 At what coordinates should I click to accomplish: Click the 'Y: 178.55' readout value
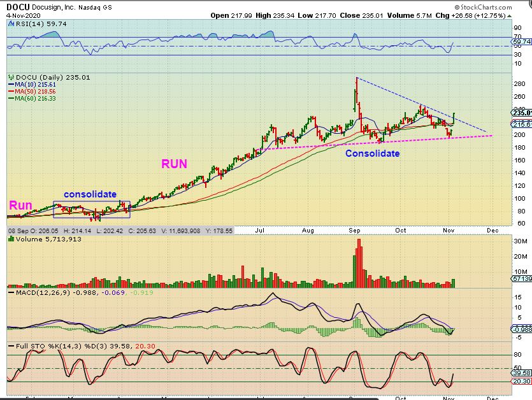point(219,231)
